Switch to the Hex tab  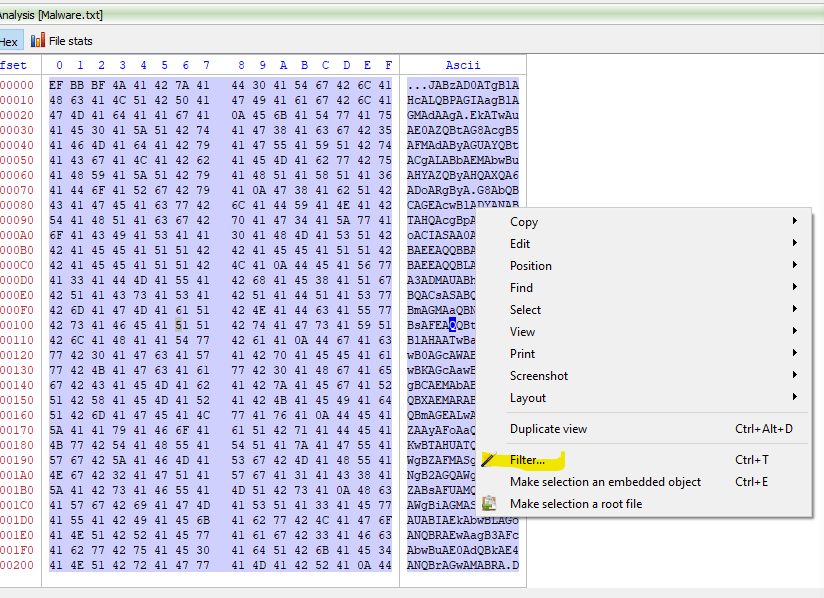point(8,41)
